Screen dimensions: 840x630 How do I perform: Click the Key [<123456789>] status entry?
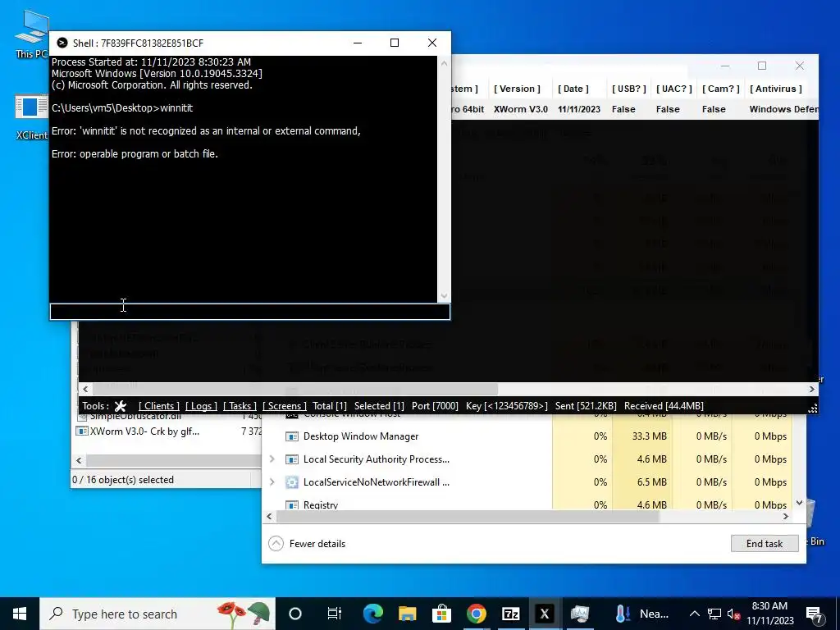pos(507,406)
